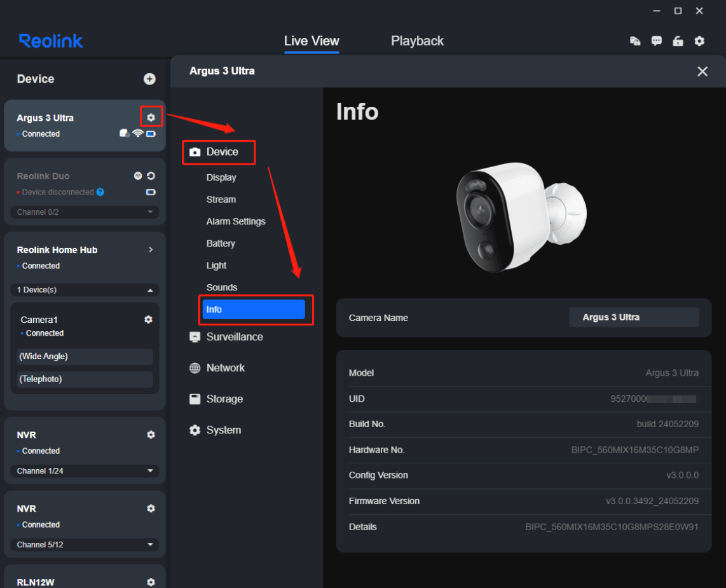The image size is (726, 588).
Task: Open Battery settings
Action: pyautogui.click(x=221, y=243)
